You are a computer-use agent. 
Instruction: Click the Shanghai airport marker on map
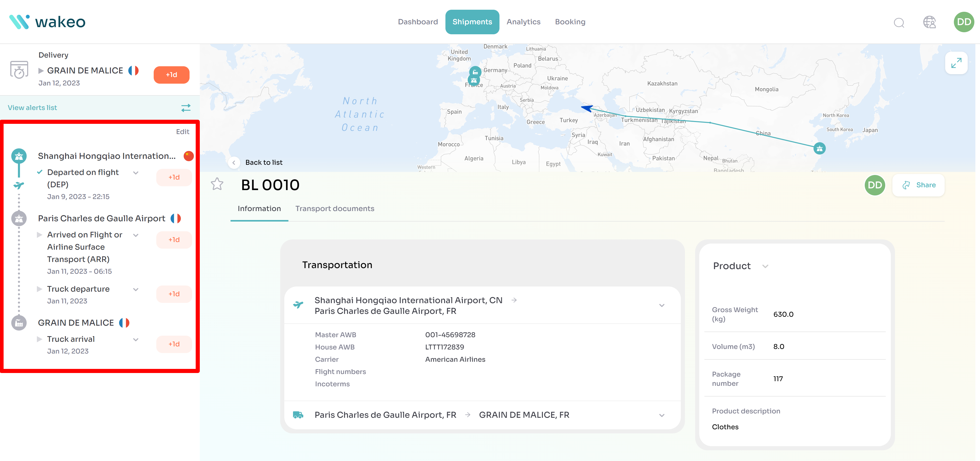pyautogui.click(x=819, y=148)
